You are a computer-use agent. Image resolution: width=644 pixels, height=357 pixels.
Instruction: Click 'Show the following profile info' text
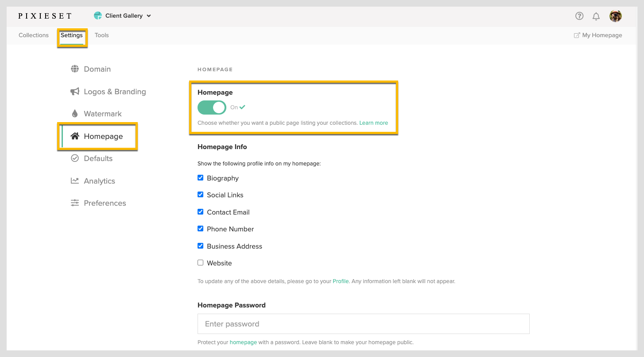click(259, 164)
